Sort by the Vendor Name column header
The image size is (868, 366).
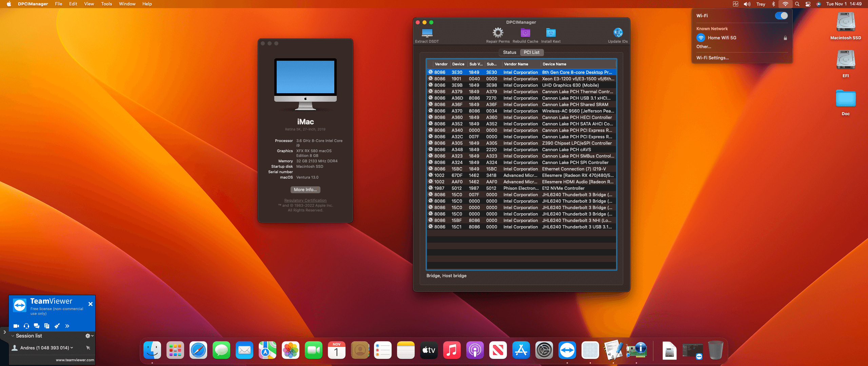point(521,64)
